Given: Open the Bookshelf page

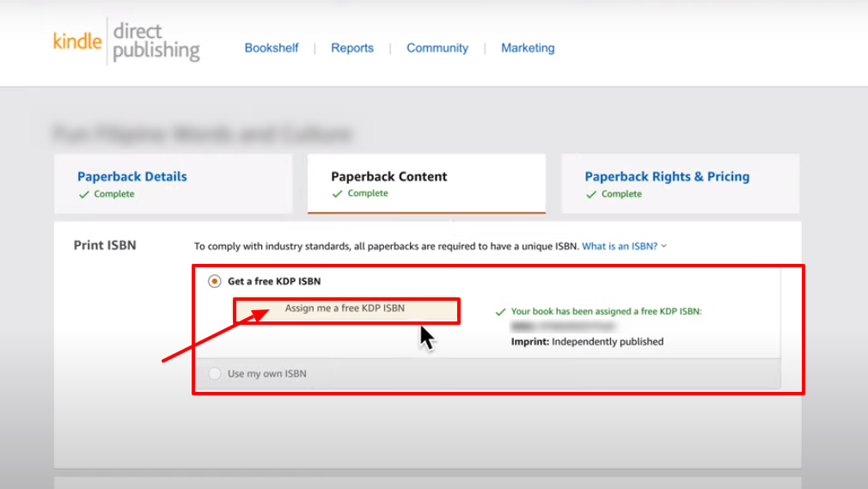Looking at the screenshot, I should point(272,48).
